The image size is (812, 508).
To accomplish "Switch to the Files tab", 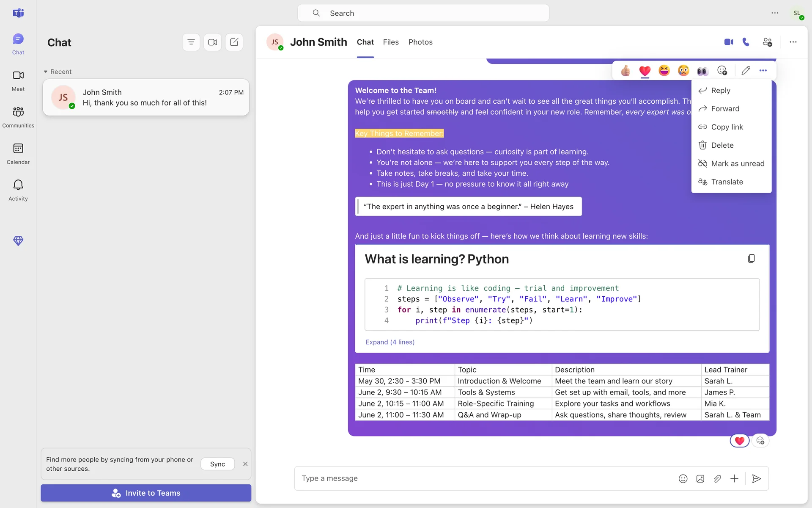I will [390, 42].
